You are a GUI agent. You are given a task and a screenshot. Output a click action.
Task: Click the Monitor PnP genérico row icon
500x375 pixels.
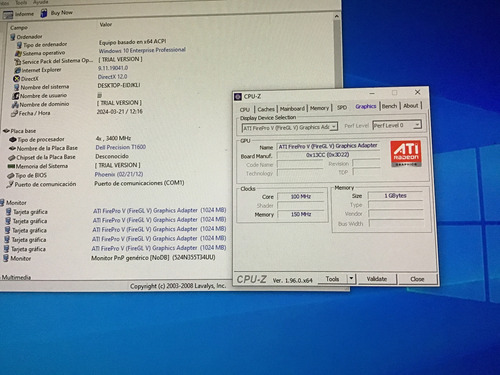coord(6,258)
